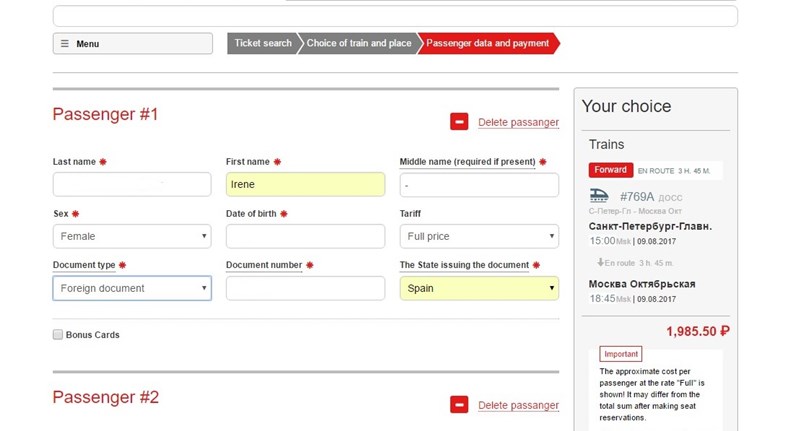Open the Sex dropdown showing Female
The image size is (800, 431).
pyautogui.click(x=132, y=236)
